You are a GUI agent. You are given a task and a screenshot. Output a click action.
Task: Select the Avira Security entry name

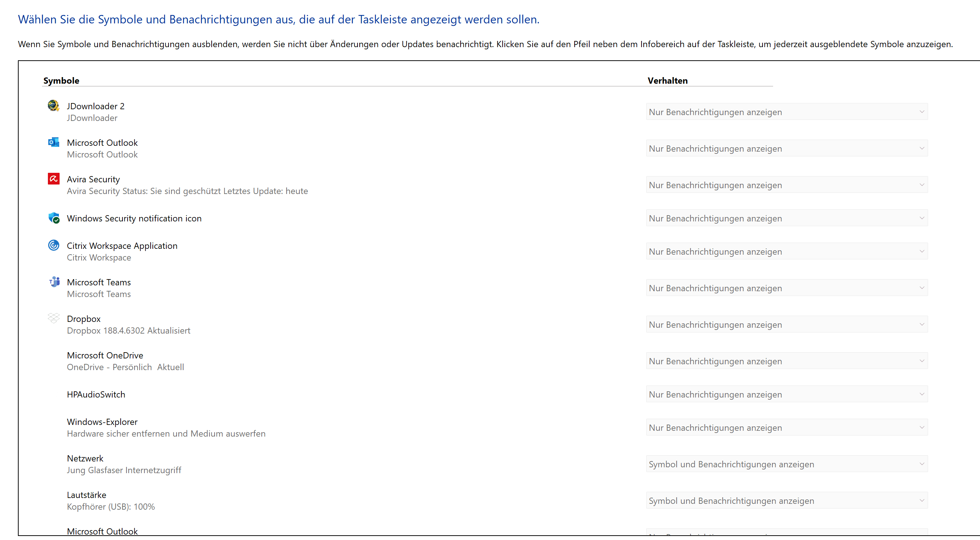pyautogui.click(x=93, y=179)
